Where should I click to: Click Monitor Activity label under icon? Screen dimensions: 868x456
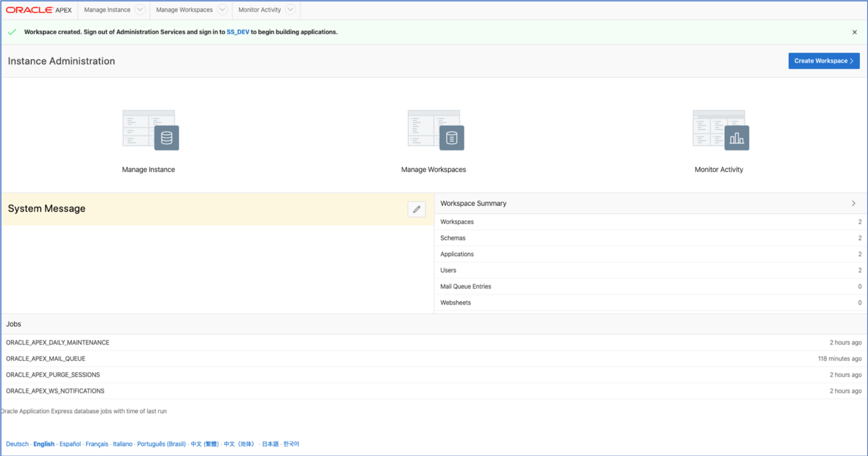point(719,170)
